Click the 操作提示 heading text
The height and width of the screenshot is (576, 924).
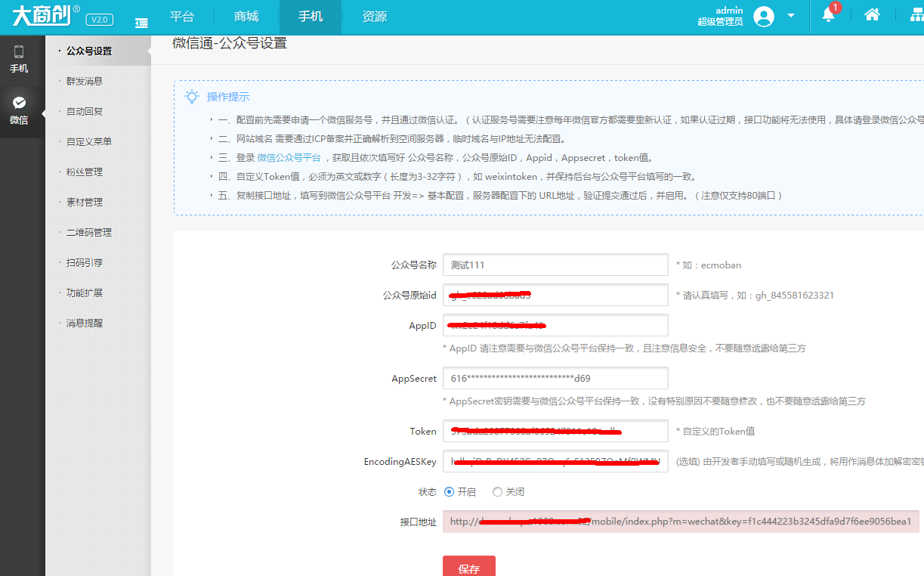coord(228,97)
